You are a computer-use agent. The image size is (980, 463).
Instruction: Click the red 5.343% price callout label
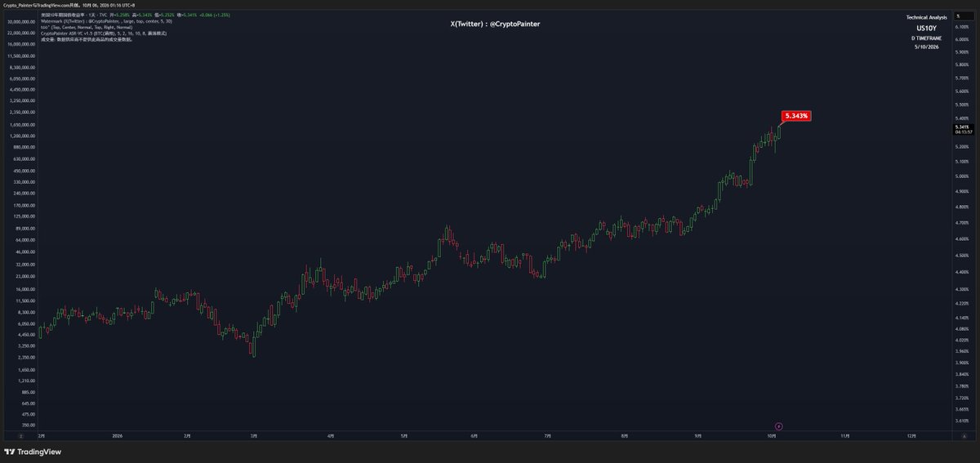point(795,116)
